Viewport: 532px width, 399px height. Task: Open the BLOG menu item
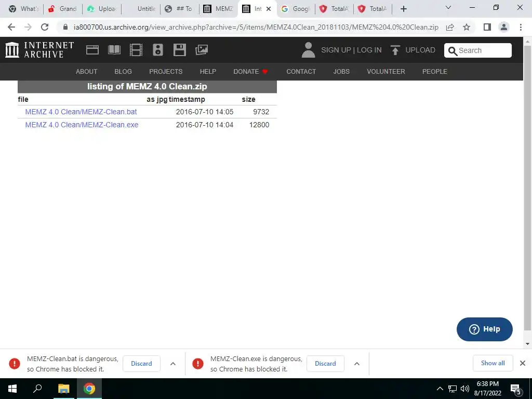click(x=123, y=72)
